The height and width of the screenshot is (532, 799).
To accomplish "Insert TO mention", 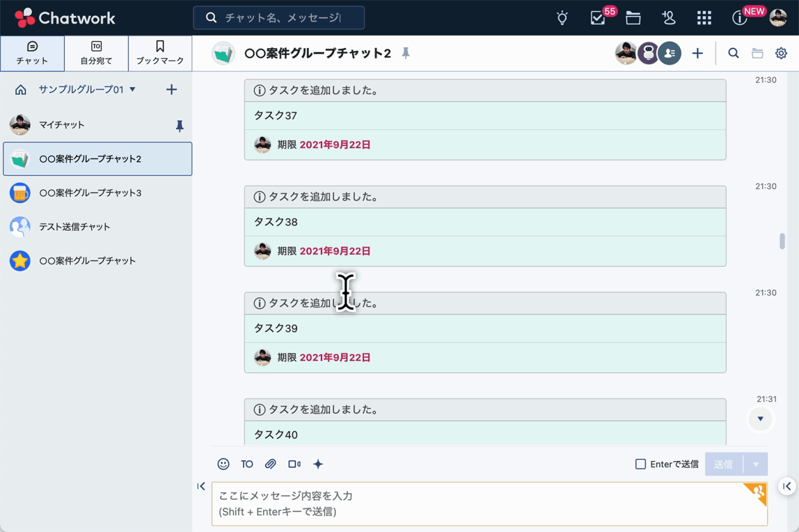I will (246, 464).
